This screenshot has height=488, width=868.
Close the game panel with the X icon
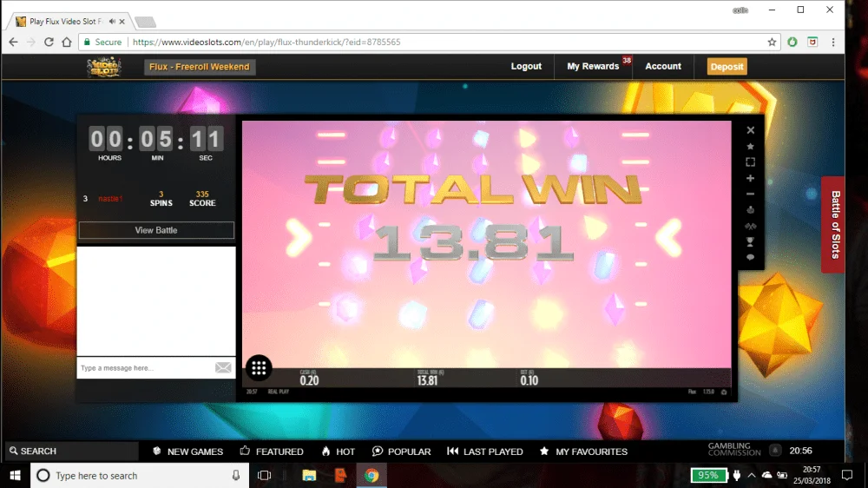tap(750, 130)
